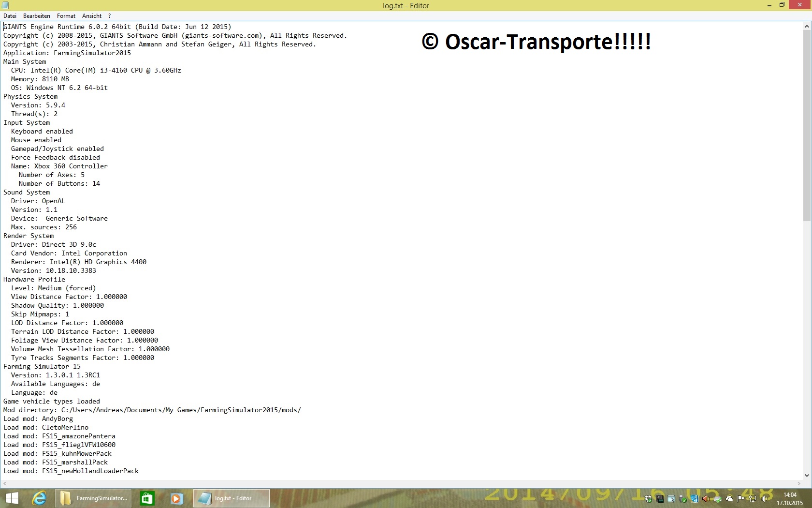Viewport: 812px width, 508px height.
Task: Click the line 'Skip Mipmaps: 1'
Action: pyautogui.click(x=40, y=314)
